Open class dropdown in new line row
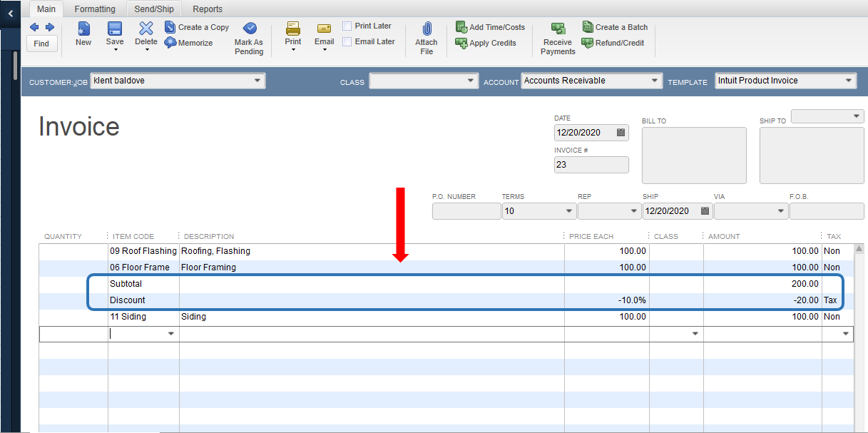This screenshot has height=433, width=868. coord(695,334)
